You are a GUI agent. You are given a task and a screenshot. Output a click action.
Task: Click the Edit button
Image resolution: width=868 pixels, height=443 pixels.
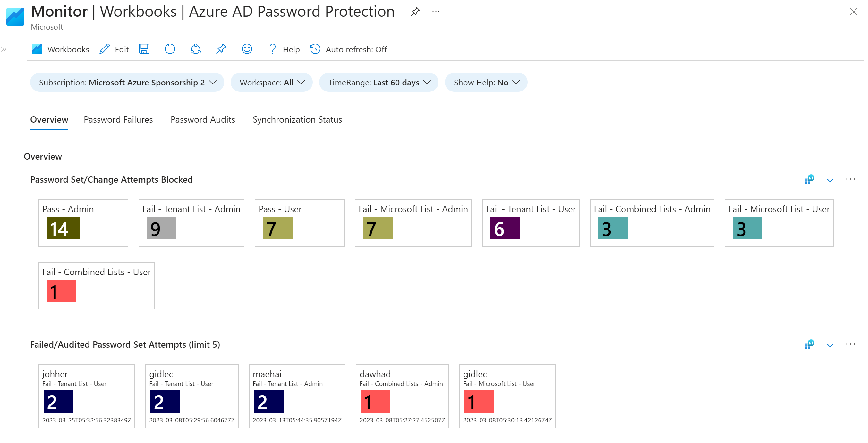point(114,49)
